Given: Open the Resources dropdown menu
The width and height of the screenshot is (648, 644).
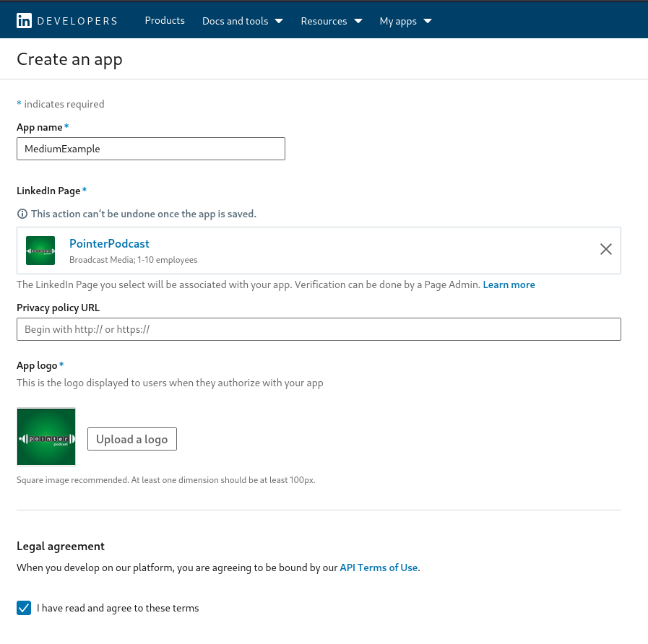Looking at the screenshot, I should [x=332, y=21].
